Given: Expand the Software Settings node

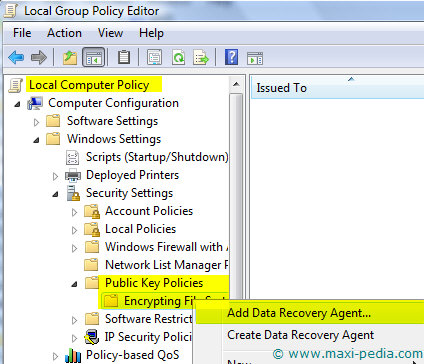Looking at the screenshot, I should coord(36,122).
